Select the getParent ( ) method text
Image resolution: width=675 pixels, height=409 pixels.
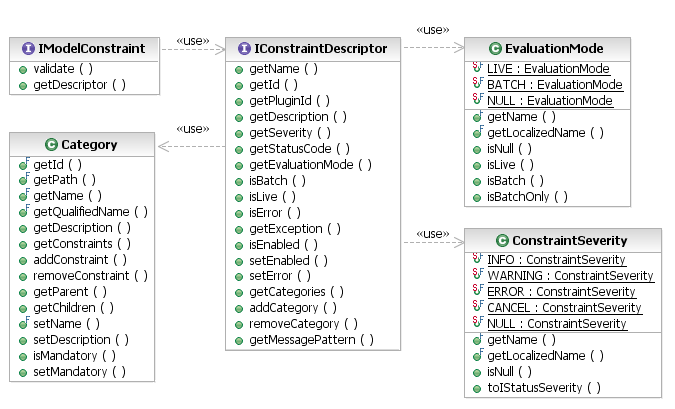(x=70, y=291)
